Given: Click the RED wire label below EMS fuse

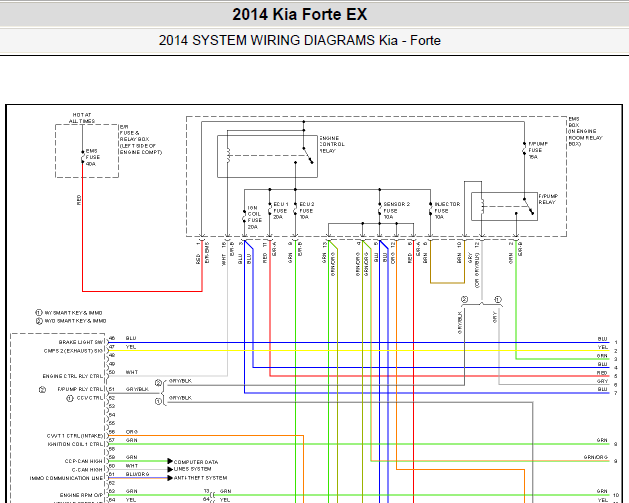Looking at the screenshot, I should (79, 200).
